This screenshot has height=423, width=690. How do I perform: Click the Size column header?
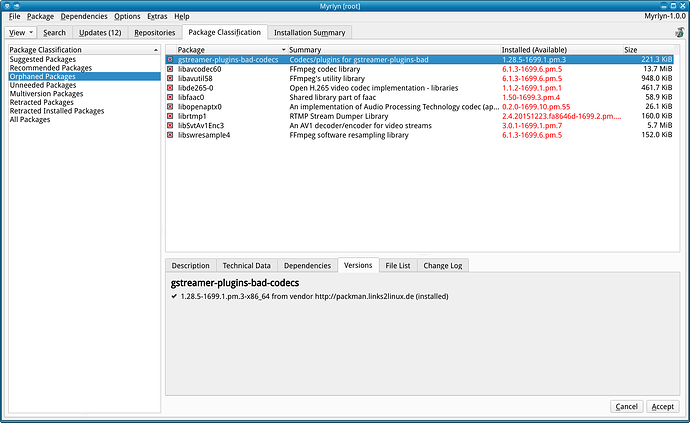[648, 50]
